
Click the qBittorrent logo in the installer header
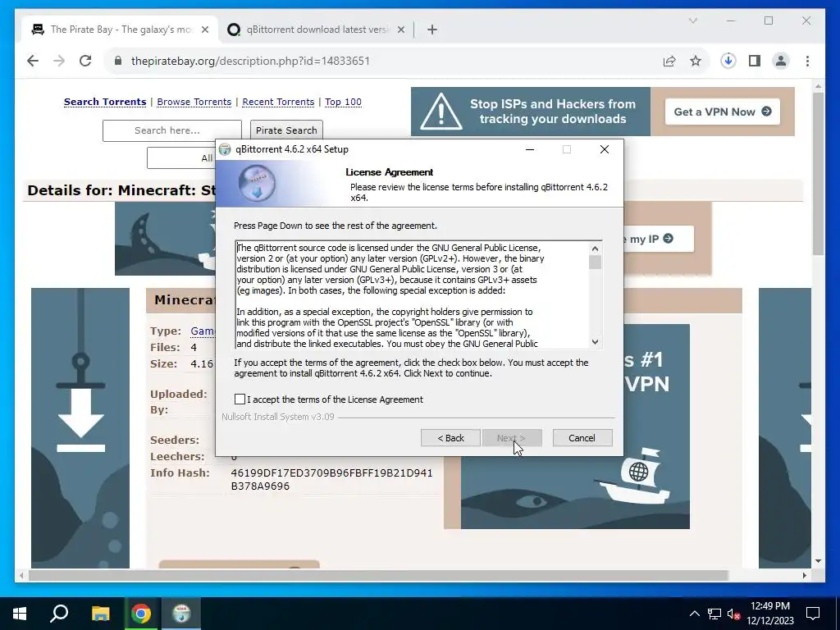click(x=257, y=183)
